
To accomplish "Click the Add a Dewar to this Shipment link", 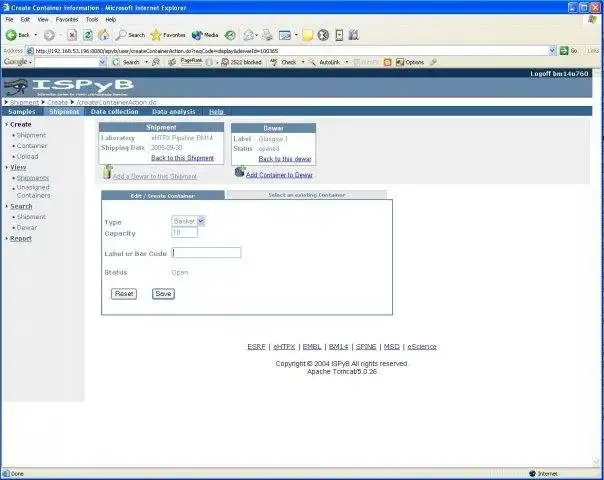I will 154,176.
